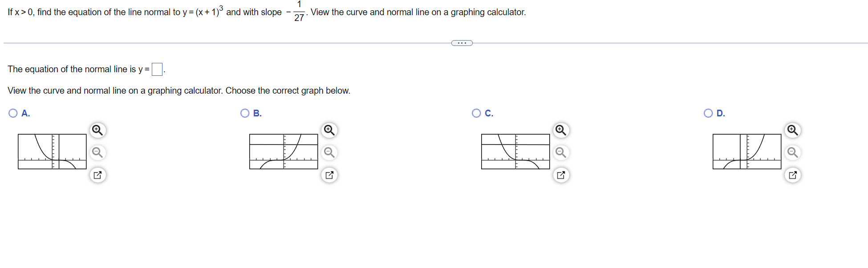Select answer choice B
The width and height of the screenshot is (868, 268).
click(245, 113)
